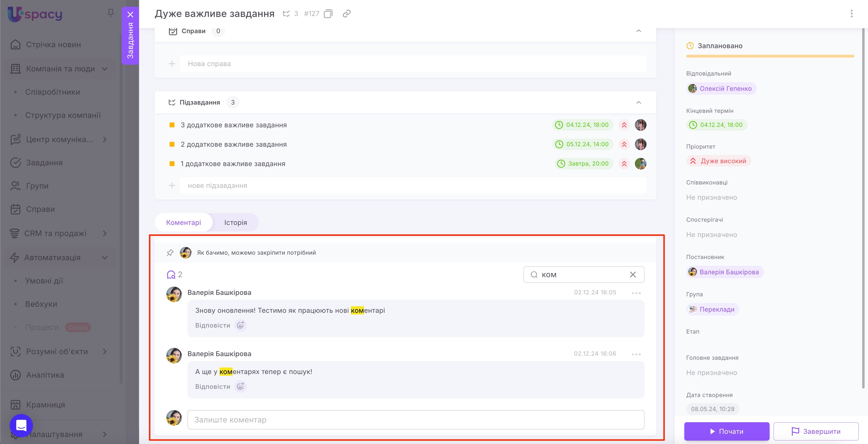Screen dimensions: 868x444
Task: Focus the Залиште коментар input field
Action: click(x=416, y=420)
